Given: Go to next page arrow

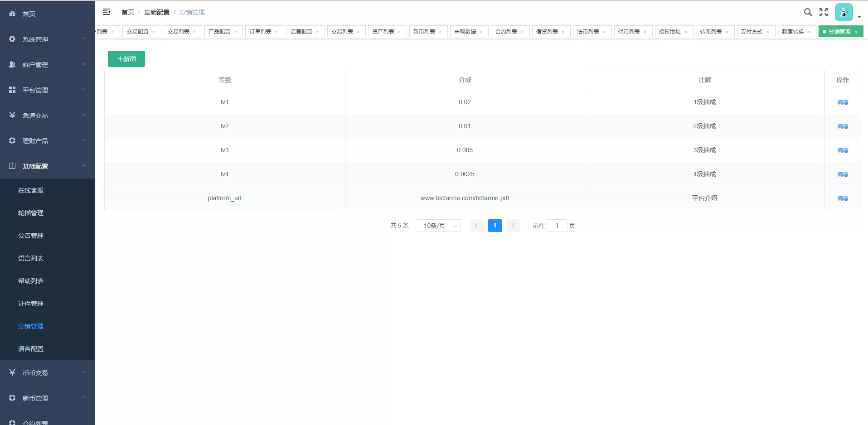Looking at the screenshot, I should 513,226.
